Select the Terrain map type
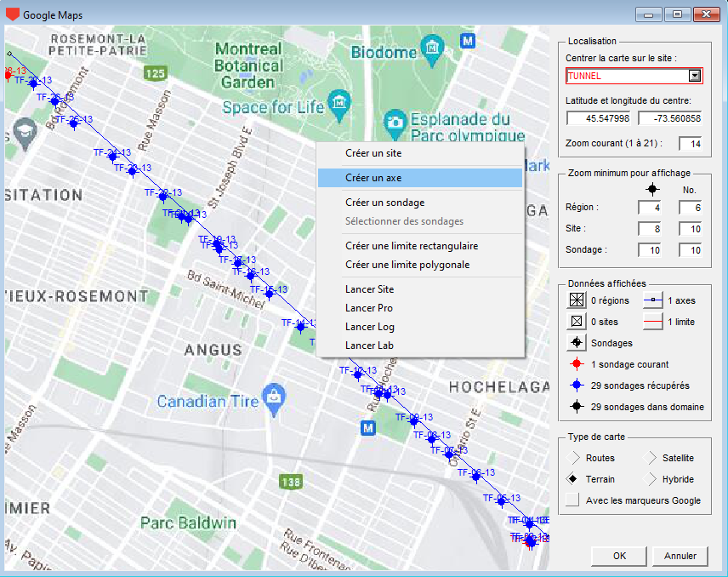 coord(573,479)
